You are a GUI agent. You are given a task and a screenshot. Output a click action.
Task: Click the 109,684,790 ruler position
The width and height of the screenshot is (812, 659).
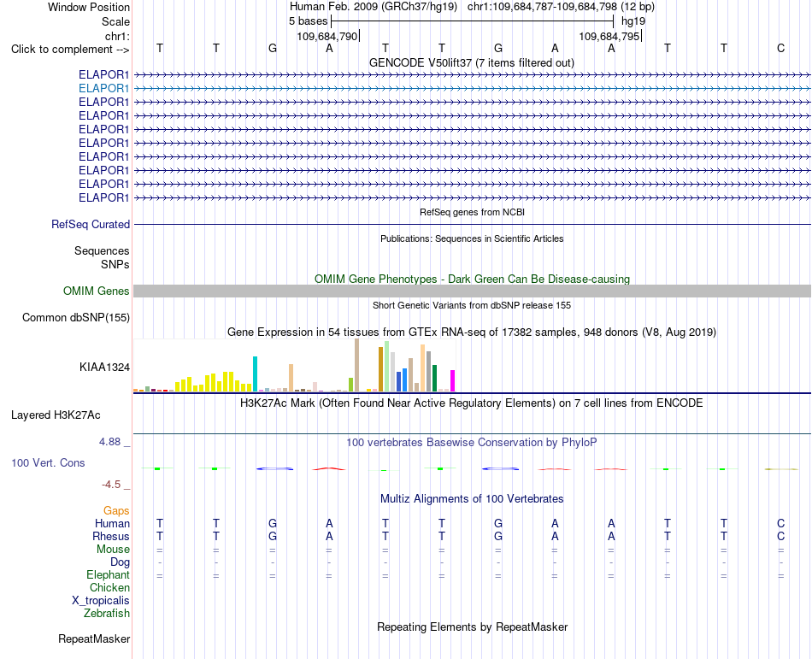coord(327,36)
